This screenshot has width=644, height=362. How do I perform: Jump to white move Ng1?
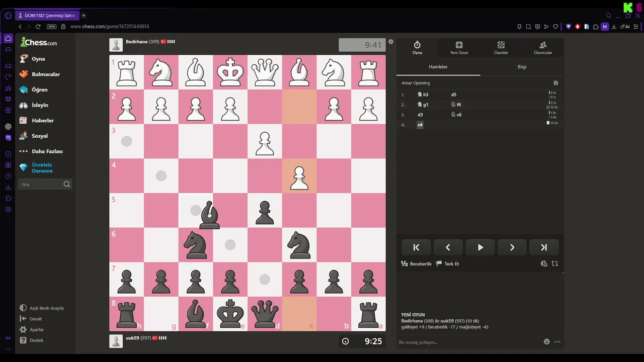click(423, 105)
